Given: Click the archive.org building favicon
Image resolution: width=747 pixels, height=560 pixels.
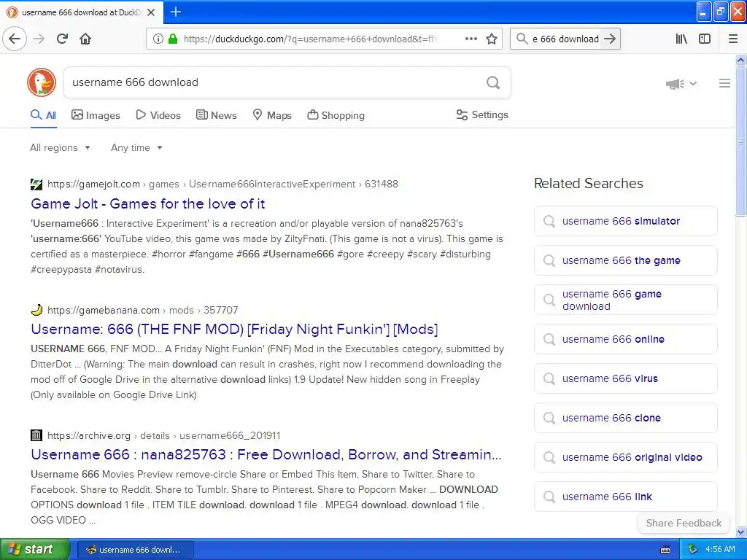Looking at the screenshot, I should 36,435.
